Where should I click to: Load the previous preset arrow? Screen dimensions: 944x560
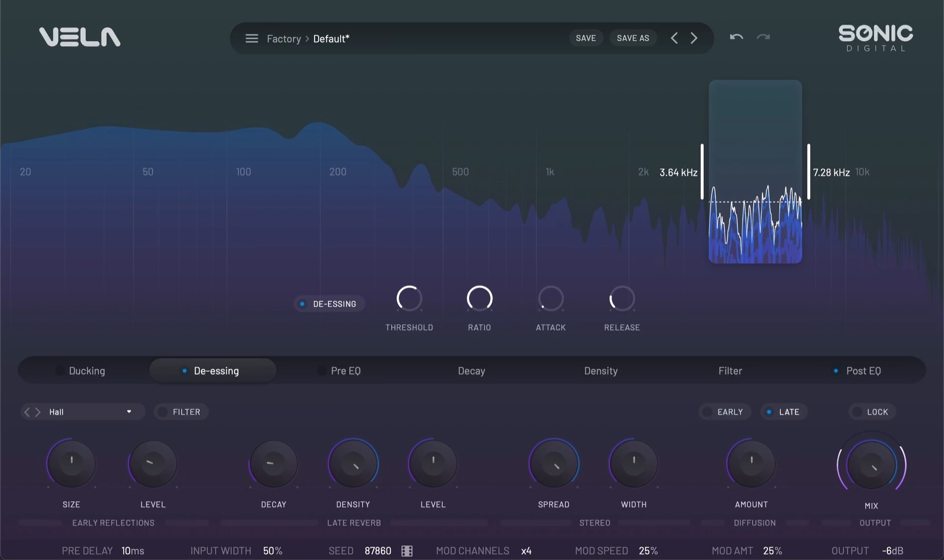(x=674, y=38)
